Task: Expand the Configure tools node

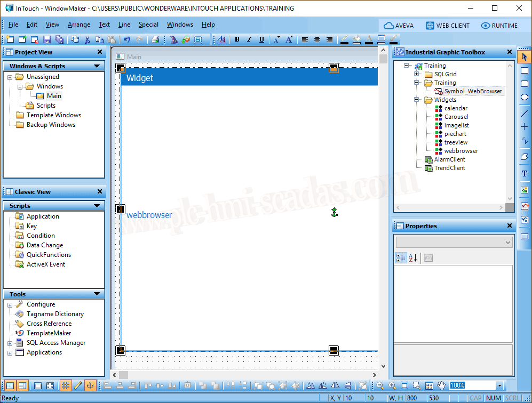Action: (x=10, y=305)
